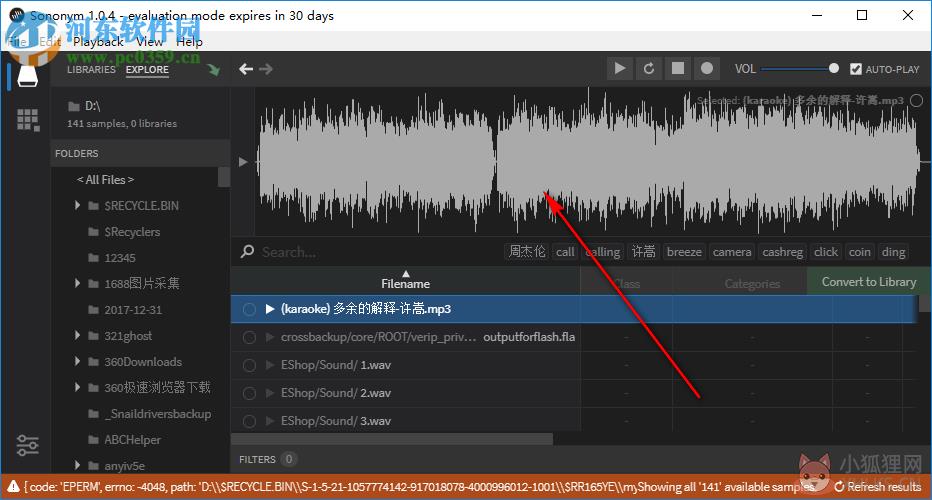Click Refresh results
Image resolution: width=932 pixels, height=500 pixels.
tap(877, 486)
